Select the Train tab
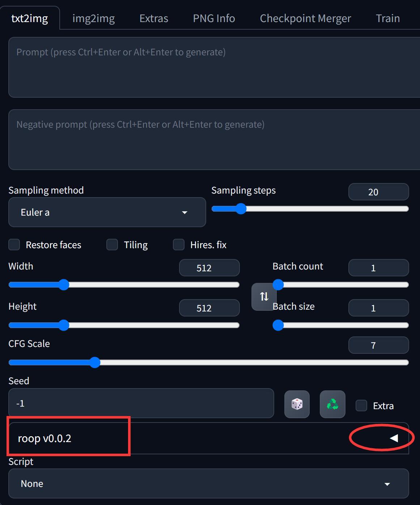420x505 pixels. pyautogui.click(x=388, y=18)
